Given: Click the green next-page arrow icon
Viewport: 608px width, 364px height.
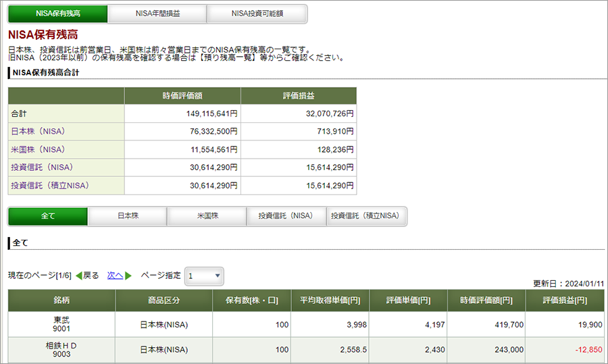Looking at the screenshot, I should point(128,276).
